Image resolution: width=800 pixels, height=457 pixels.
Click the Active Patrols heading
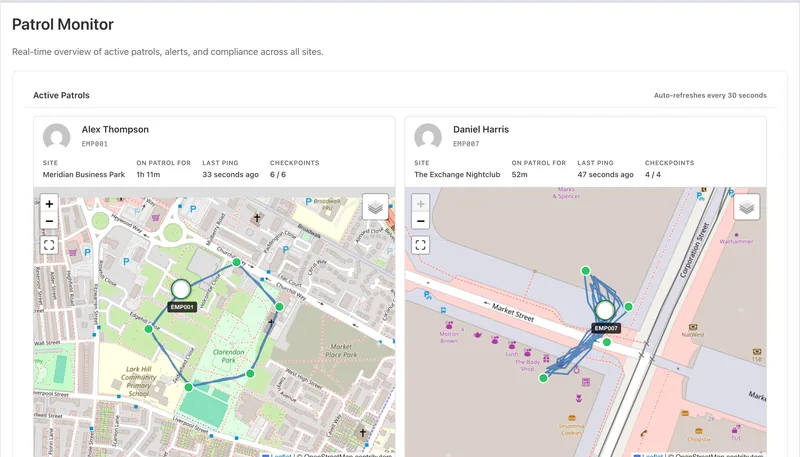(61, 95)
